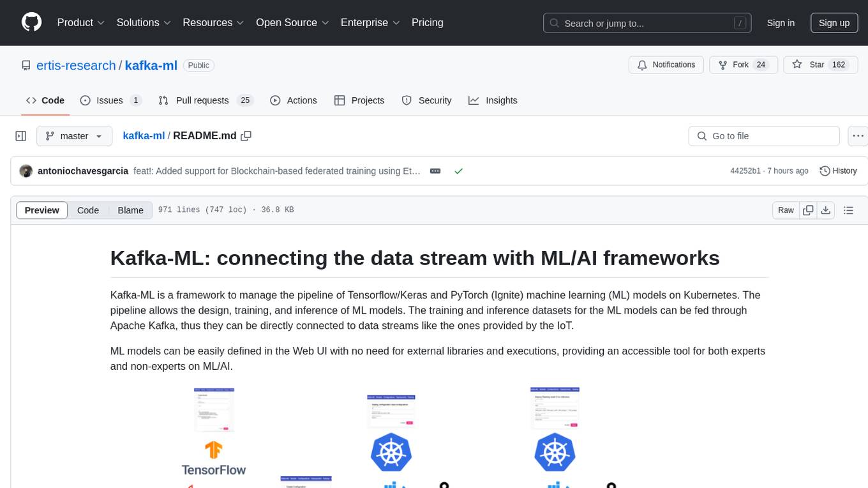Click the TensorFlow logo image

coord(214,459)
